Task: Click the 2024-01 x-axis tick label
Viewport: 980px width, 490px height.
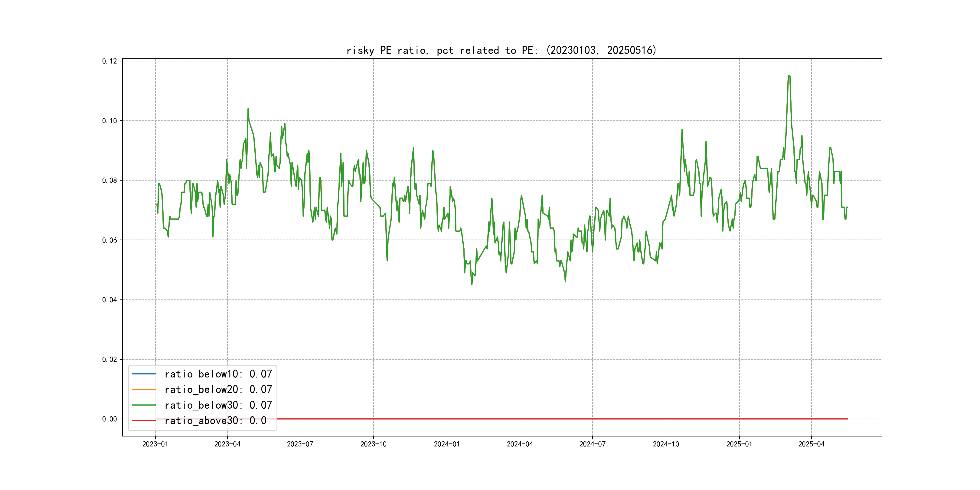Action: [x=447, y=444]
